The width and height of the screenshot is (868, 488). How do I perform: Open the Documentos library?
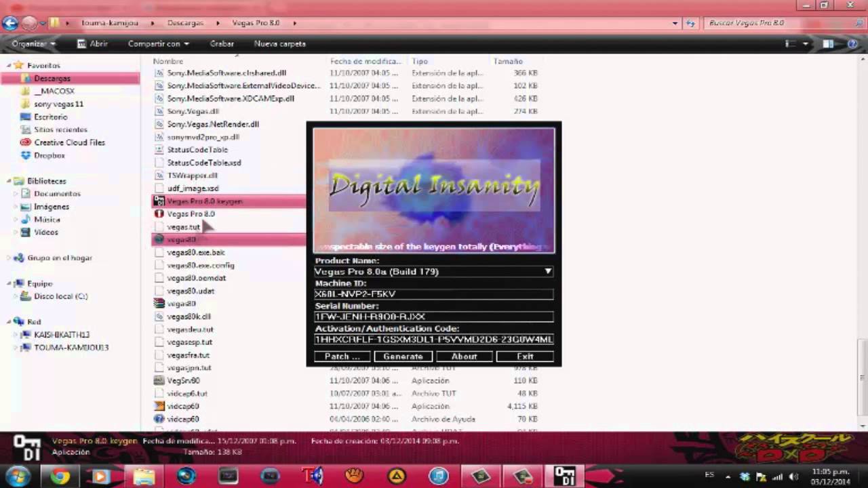[57, 194]
